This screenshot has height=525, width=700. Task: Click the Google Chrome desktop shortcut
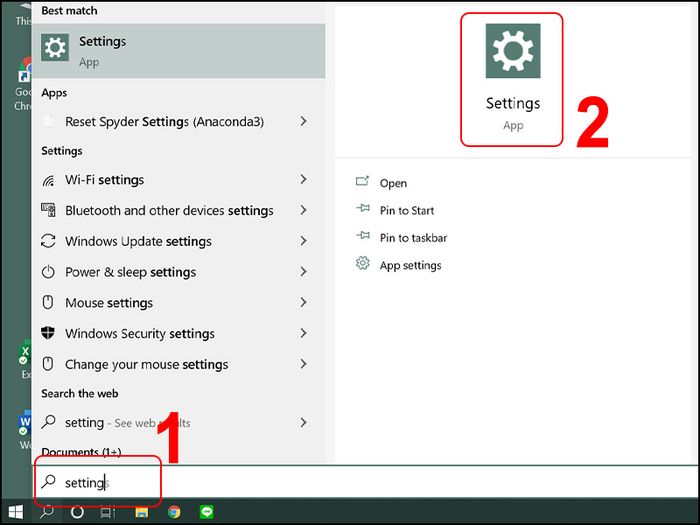coord(24,85)
